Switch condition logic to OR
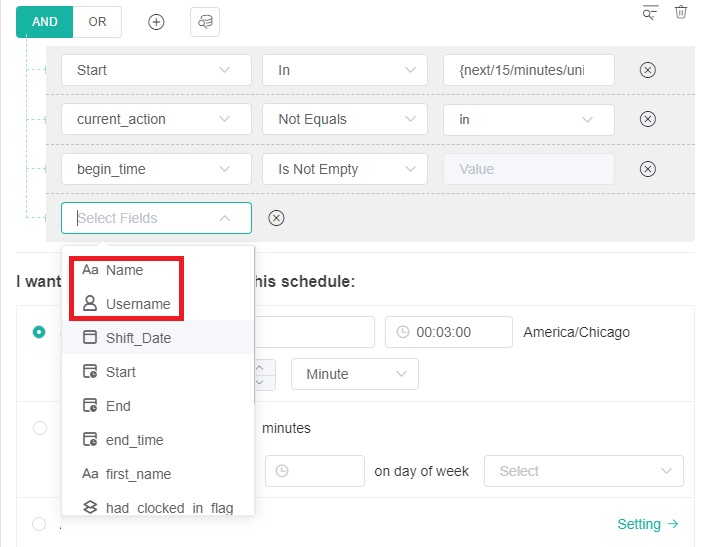The height and width of the screenshot is (547, 708). point(97,22)
